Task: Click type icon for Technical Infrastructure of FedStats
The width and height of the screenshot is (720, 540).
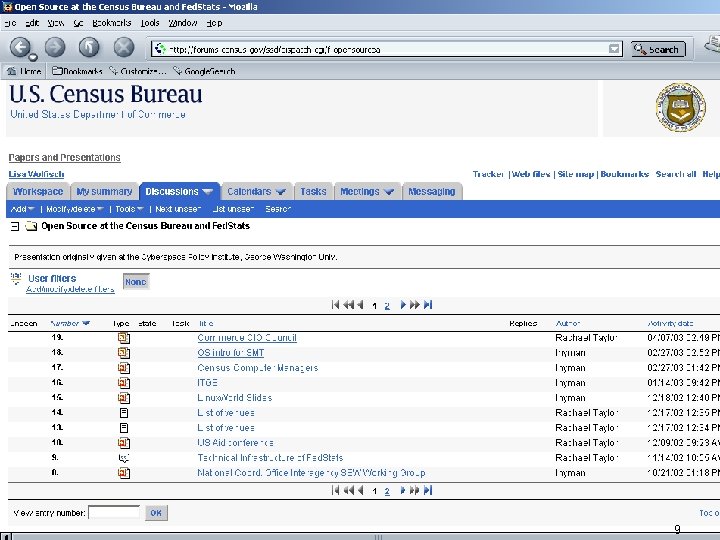Action: pos(124,458)
